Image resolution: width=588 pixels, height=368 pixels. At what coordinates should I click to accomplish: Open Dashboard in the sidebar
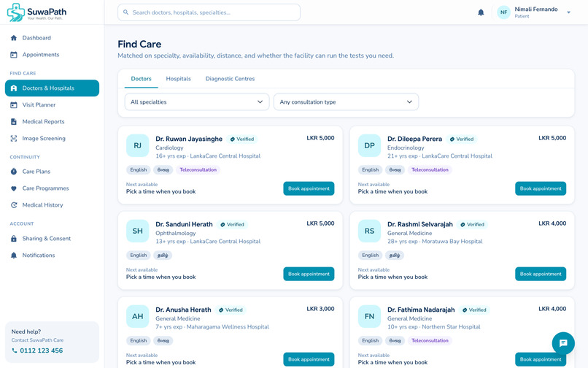tap(52, 38)
